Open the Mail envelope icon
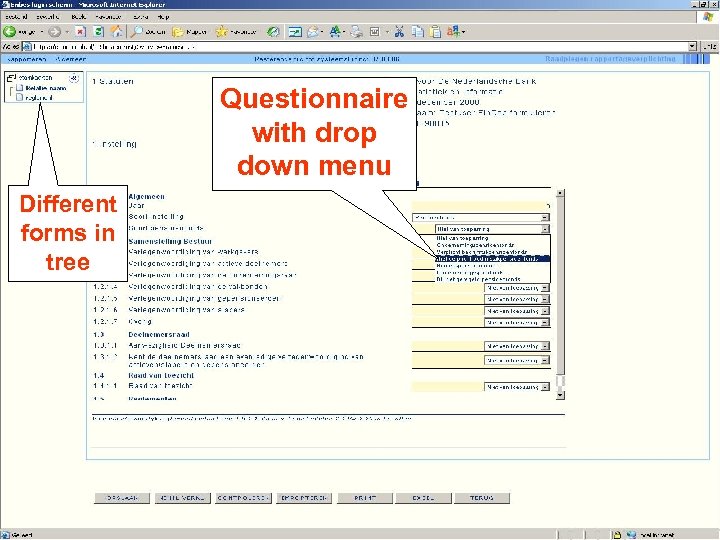The height and width of the screenshot is (540, 720). pos(313,32)
